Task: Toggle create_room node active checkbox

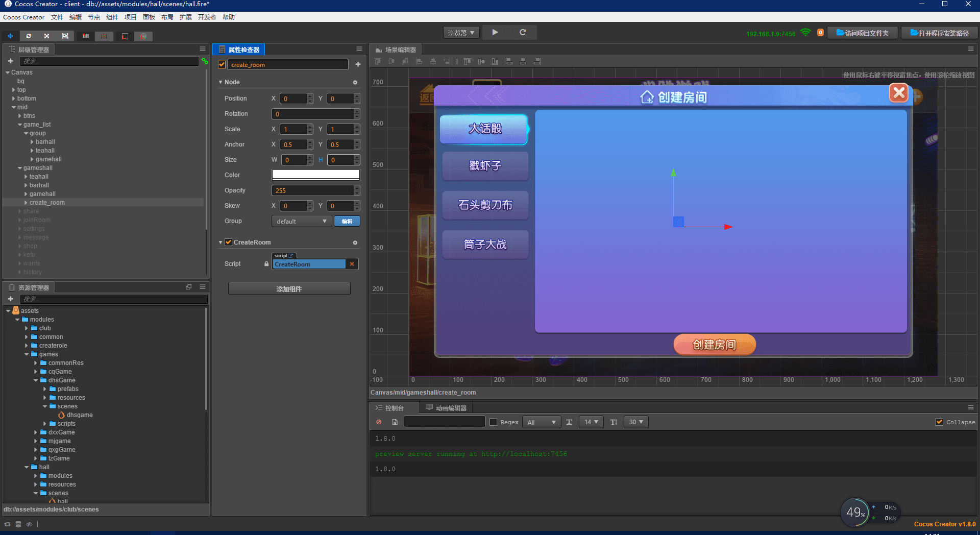Action: [x=222, y=64]
